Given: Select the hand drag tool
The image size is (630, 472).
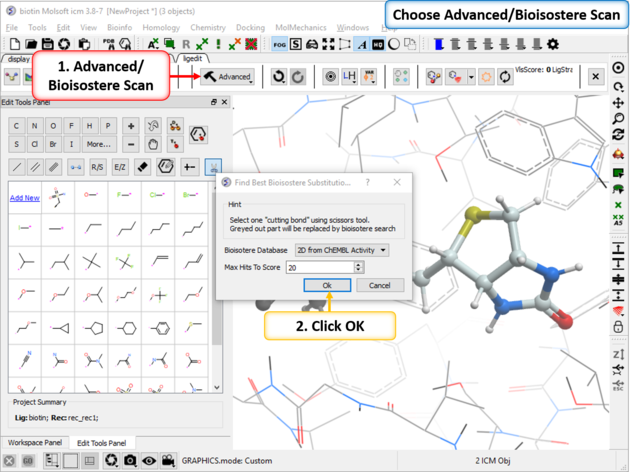Looking at the screenshot, I should point(153,143).
